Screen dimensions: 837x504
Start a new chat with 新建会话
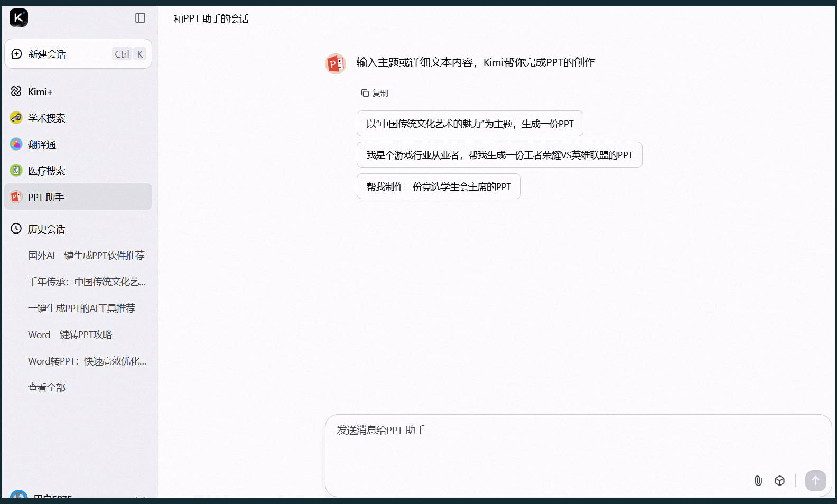click(78, 54)
